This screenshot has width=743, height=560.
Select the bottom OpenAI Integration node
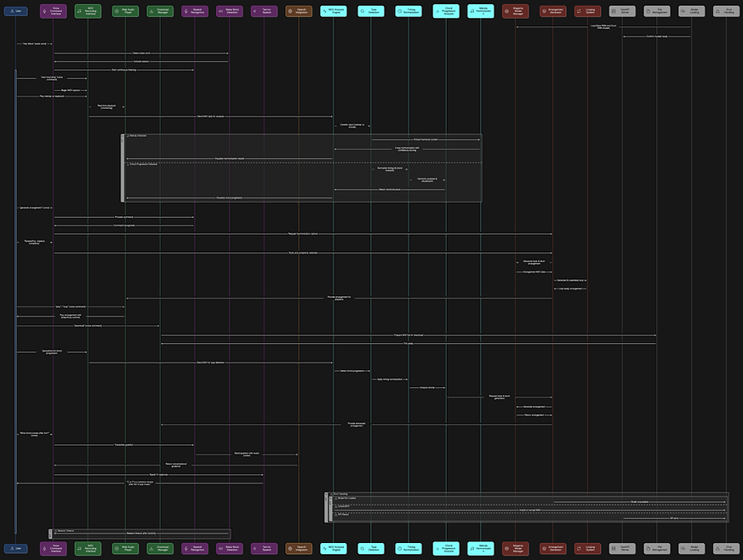pyautogui.click(x=299, y=548)
